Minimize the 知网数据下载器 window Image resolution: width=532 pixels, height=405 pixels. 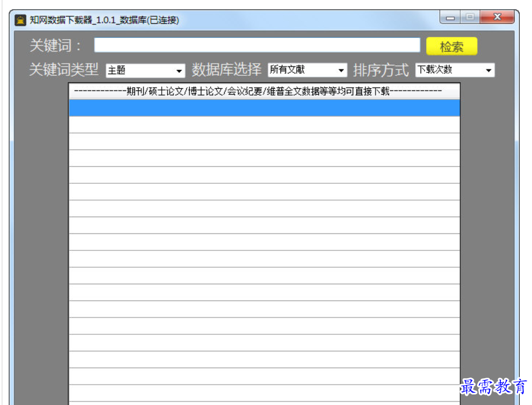450,17
